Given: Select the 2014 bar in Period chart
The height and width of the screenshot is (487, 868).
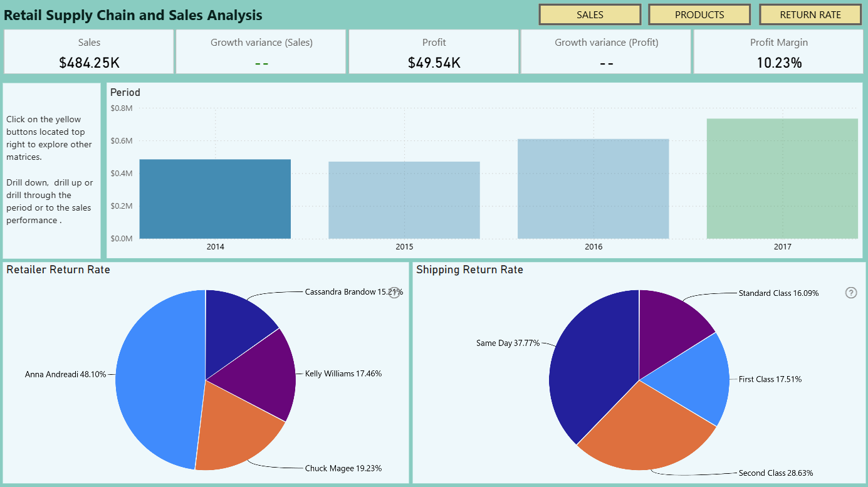Looking at the screenshot, I should coord(215,199).
